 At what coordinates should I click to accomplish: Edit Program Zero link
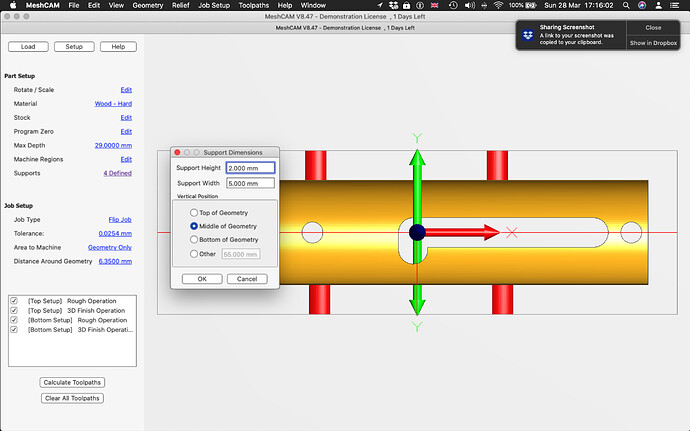coord(126,132)
